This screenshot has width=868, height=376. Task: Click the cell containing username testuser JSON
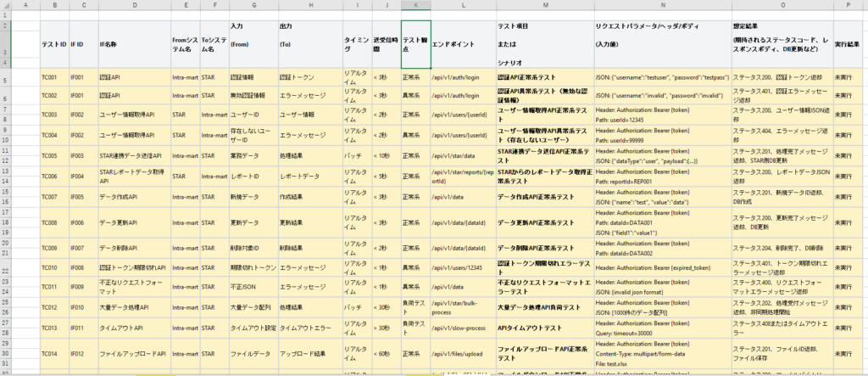(663, 77)
